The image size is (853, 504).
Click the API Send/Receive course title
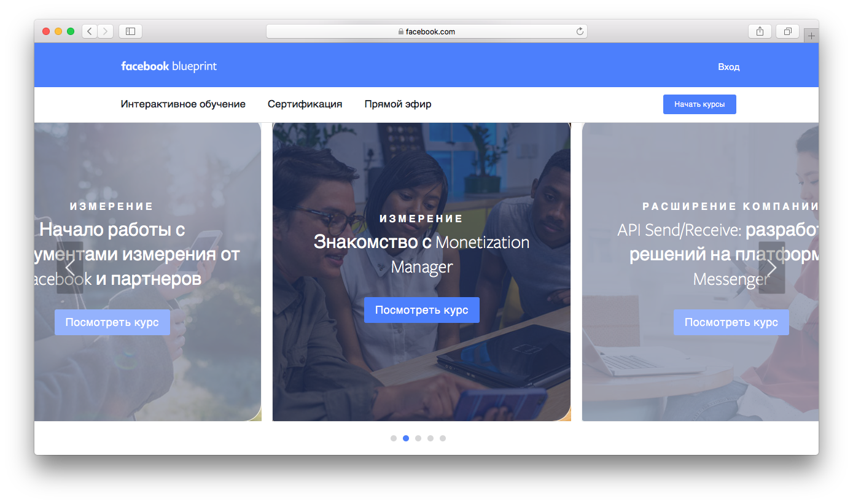click(718, 254)
